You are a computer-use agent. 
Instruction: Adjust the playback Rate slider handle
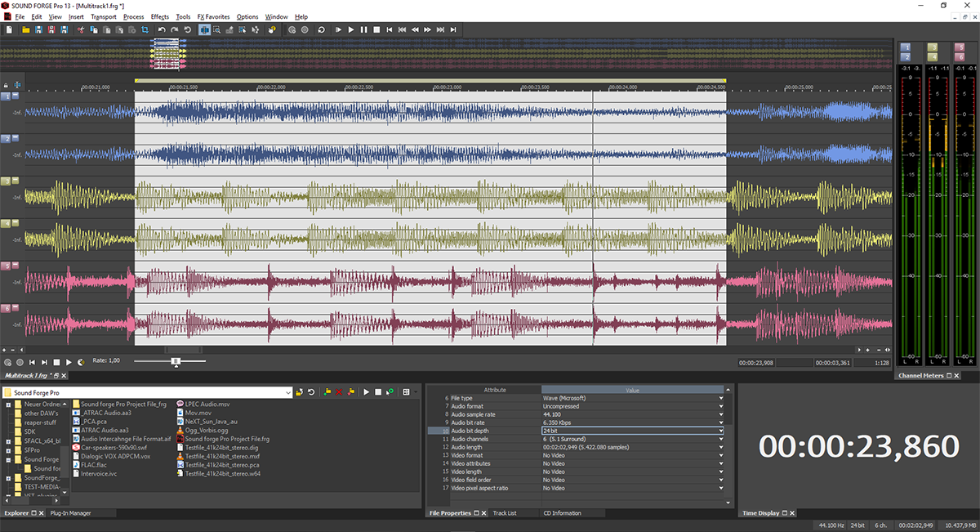[x=175, y=361]
